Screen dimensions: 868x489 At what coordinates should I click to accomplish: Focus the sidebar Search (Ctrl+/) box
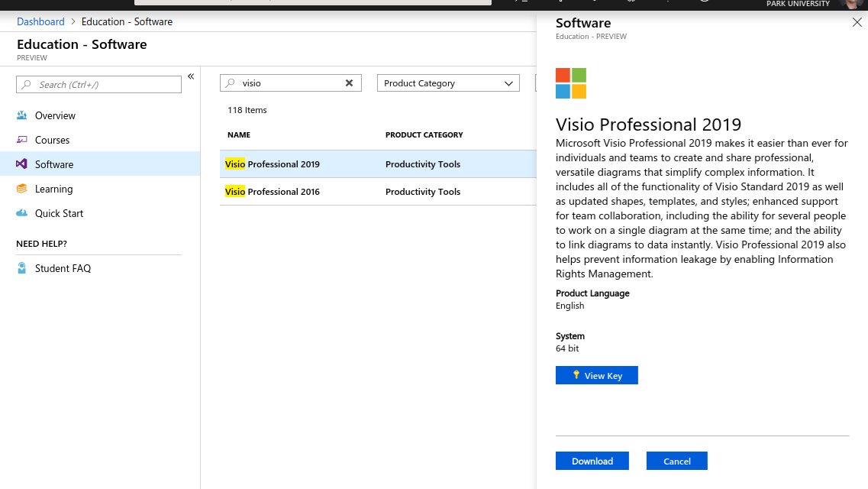98,85
